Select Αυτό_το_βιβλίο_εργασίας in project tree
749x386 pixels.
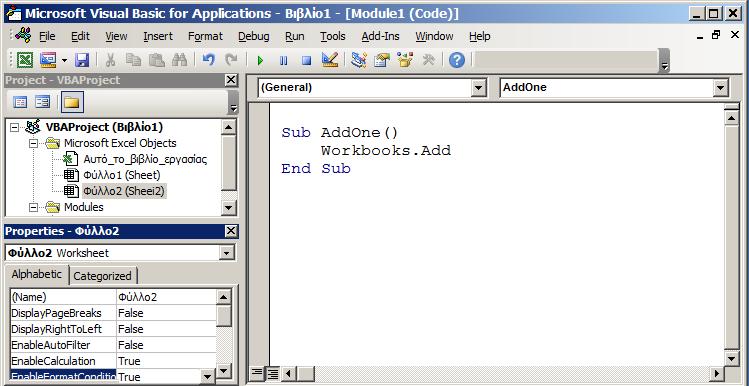pos(145,159)
